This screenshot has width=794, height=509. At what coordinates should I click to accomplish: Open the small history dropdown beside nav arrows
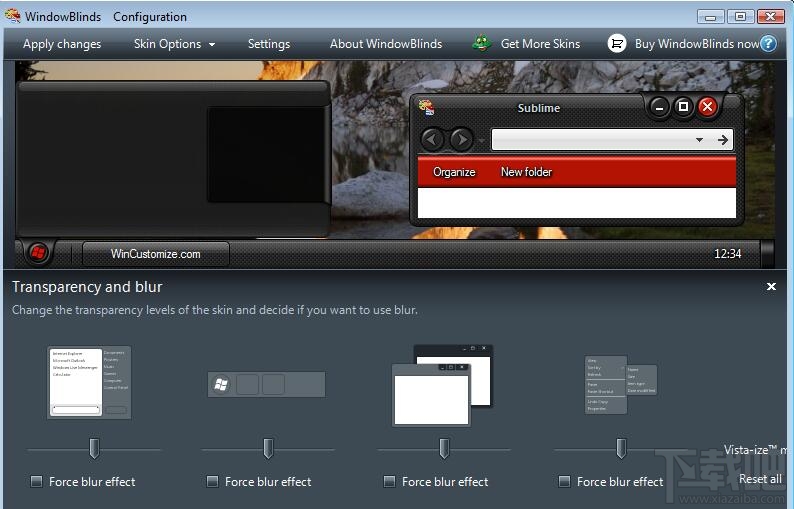(481, 140)
